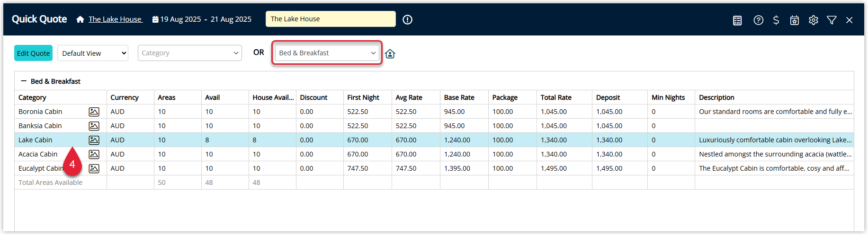Click Total Areas Available label
Image resolution: width=868 pixels, height=235 pixels.
click(x=50, y=183)
